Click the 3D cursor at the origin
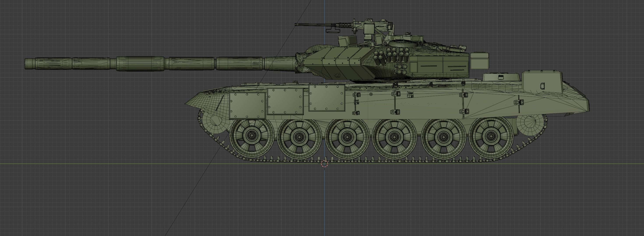 point(324,164)
